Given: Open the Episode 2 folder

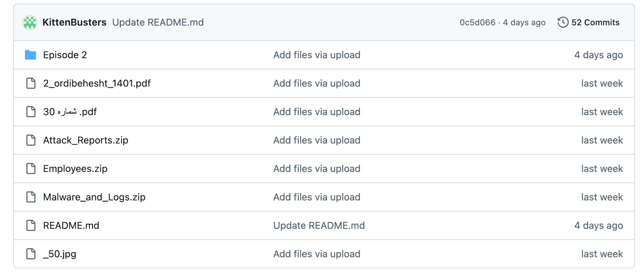Looking at the screenshot, I should click(65, 55).
